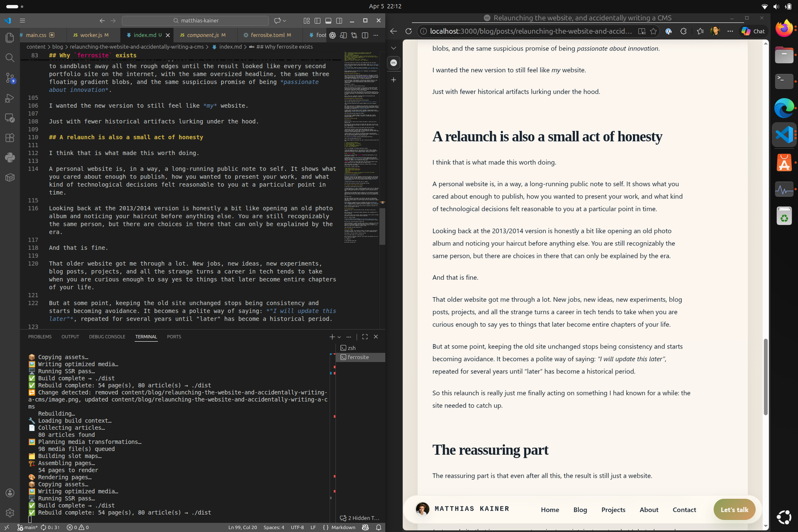The image size is (798, 532).
Task: Click the Firefox address bar
Action: (x=529, y=31)
